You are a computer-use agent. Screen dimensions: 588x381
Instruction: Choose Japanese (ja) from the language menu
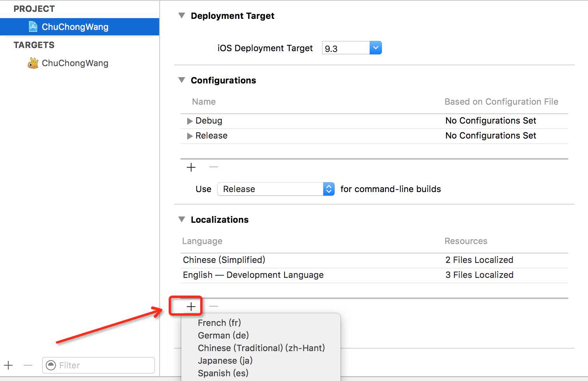[225, 361]
